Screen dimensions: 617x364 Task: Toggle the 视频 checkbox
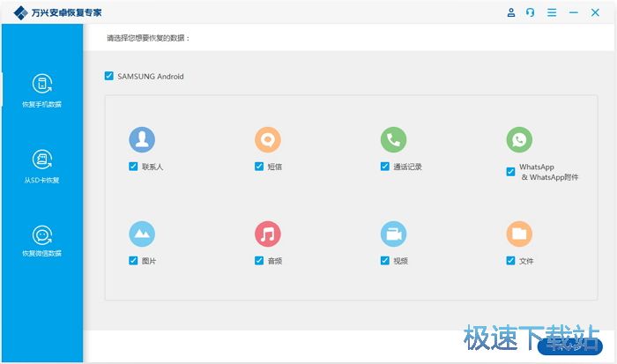(385, 261)
